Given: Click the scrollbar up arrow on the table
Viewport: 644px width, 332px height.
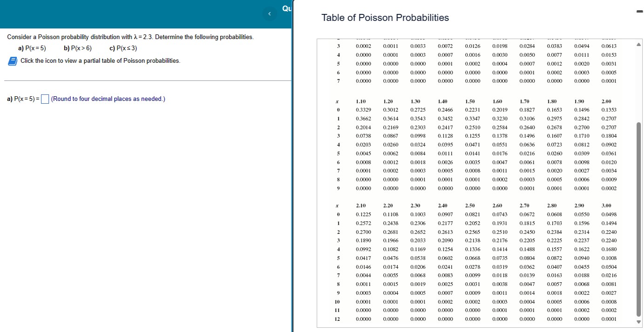Looking at the screenshot, I should tap(639, 44).
